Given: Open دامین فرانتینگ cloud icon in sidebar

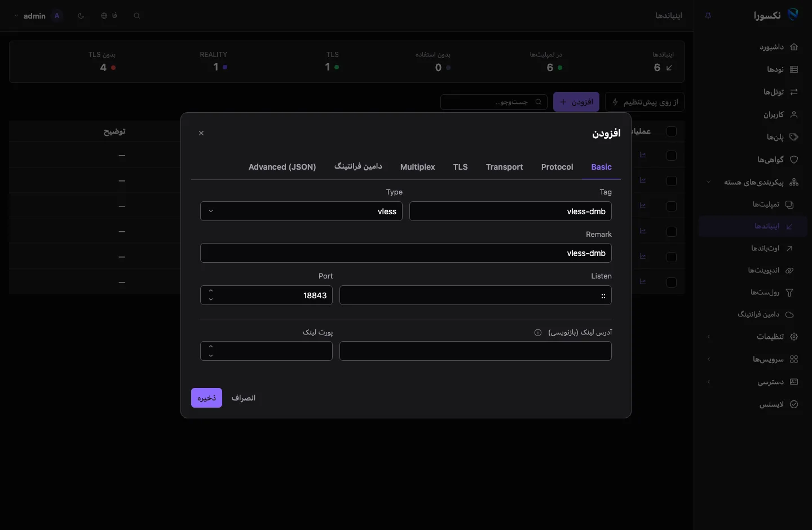Looking at the screenshot, I should click(789, 314).
